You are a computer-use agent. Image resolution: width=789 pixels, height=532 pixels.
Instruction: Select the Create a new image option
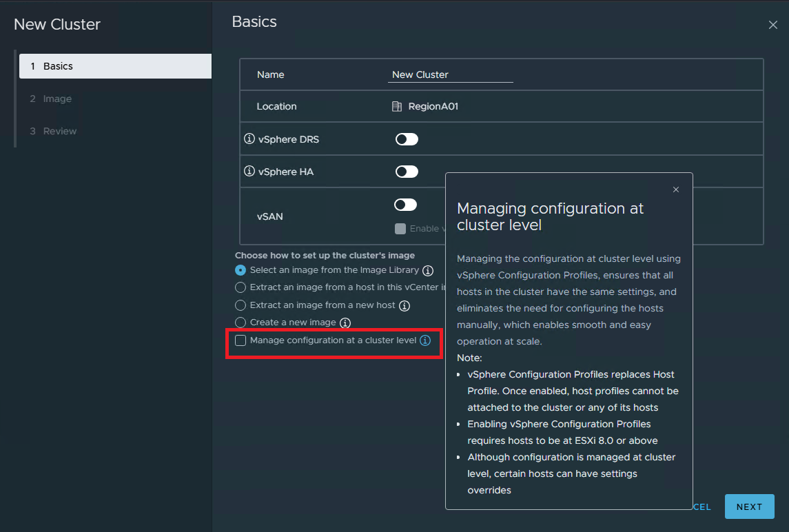[240, 323]
